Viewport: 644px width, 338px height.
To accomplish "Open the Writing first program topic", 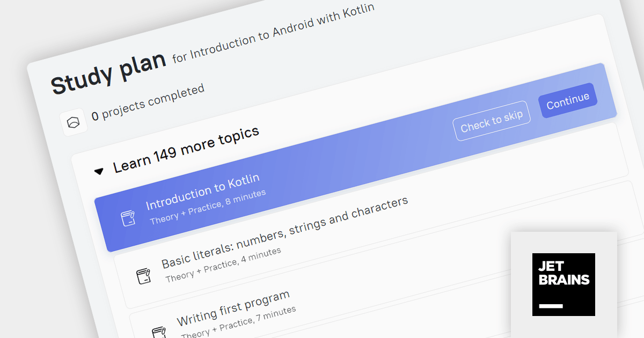I will [233, 308].
